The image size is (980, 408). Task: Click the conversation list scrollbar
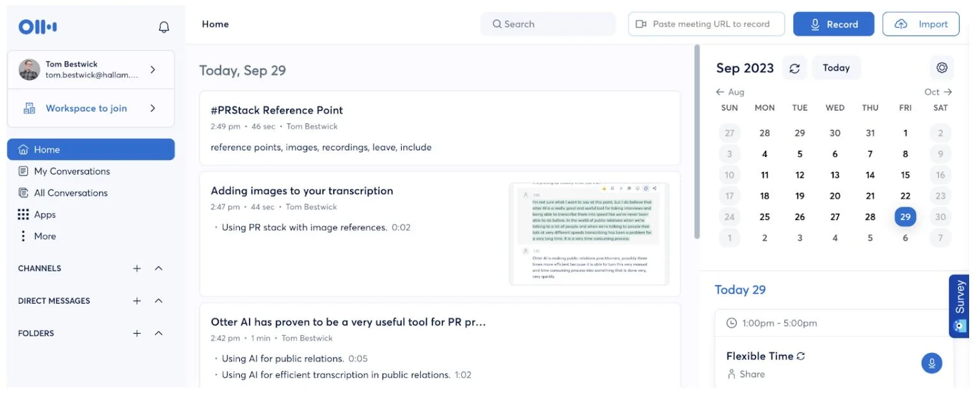pos(696,142)
